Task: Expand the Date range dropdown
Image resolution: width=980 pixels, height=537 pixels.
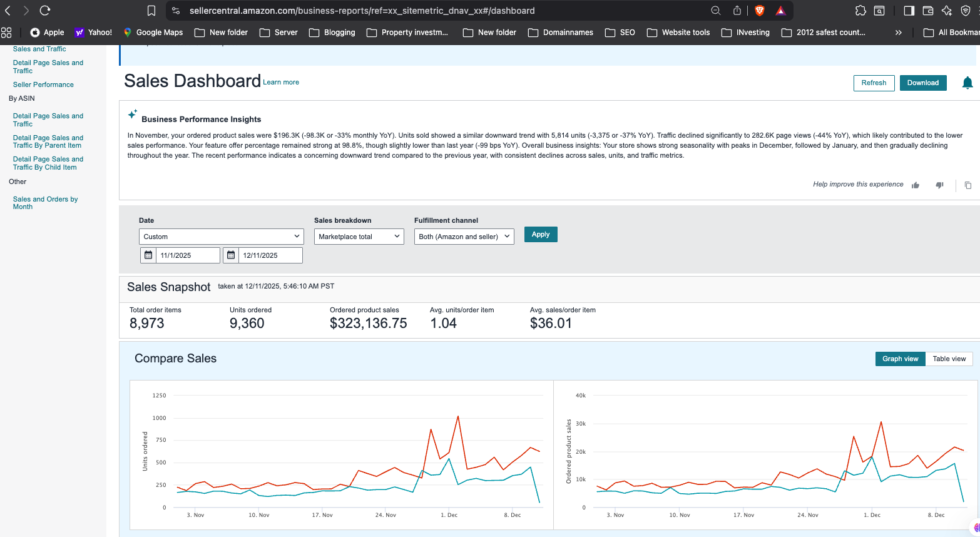Action: tap(221, 237)
